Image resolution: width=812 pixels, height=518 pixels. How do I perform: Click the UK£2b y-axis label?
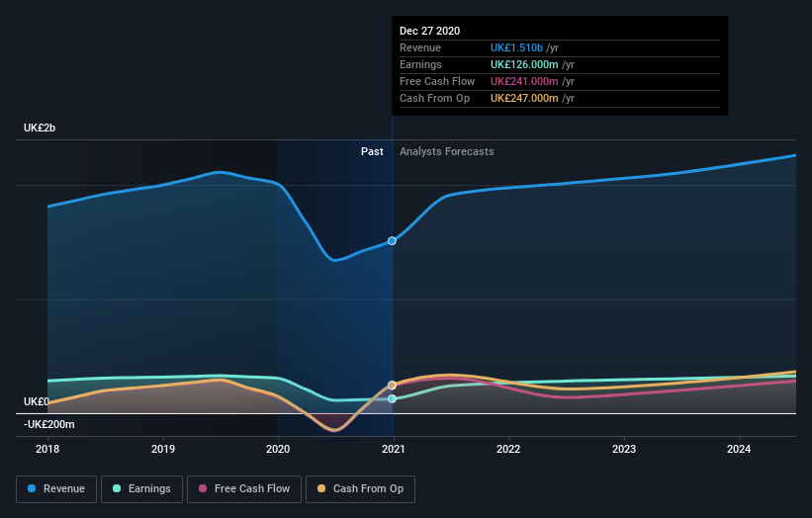pyautogui.click(x=40, y=128)
